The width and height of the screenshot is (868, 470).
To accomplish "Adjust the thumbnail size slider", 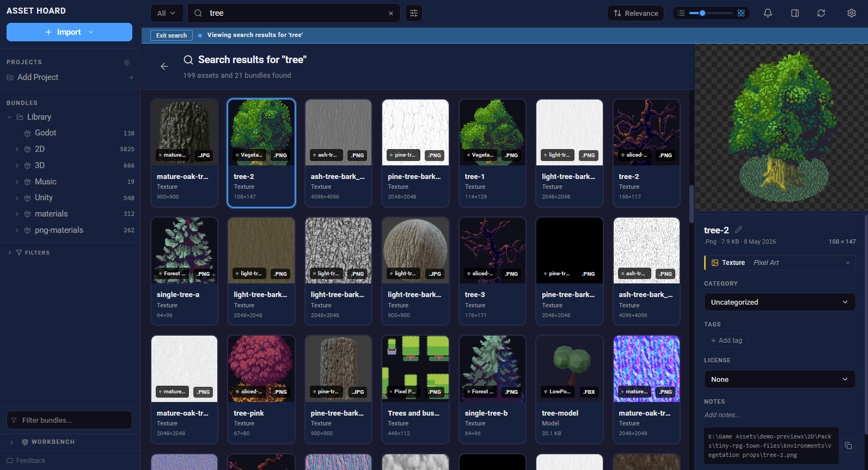I will point(711,13).
